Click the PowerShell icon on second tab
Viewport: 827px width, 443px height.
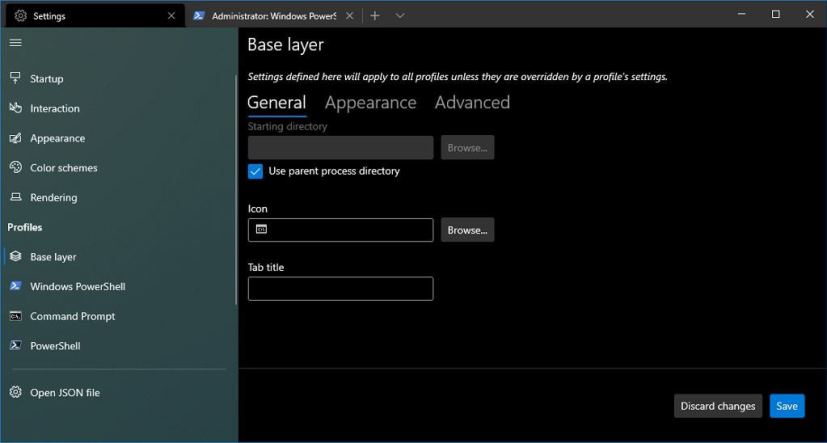click(x=199, y=16)
